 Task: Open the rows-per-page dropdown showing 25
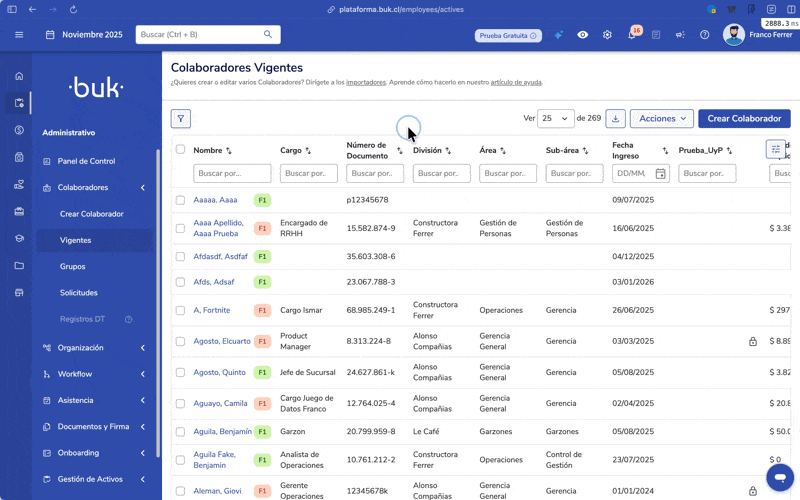click(555, 119)
